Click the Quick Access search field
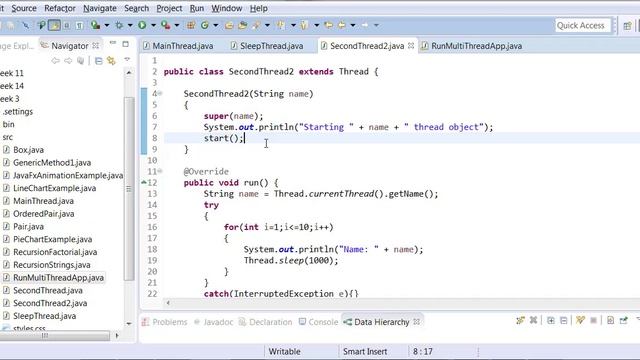 582,26
